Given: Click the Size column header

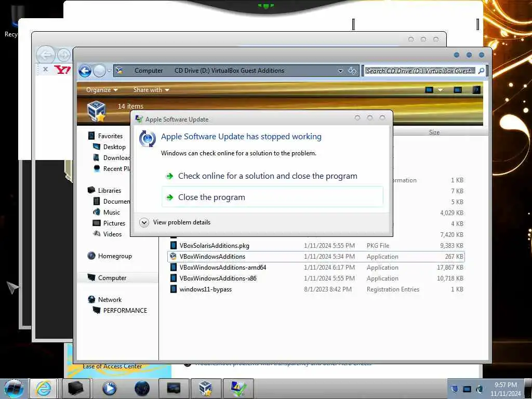Looking at the screenshot, I should click(x=434, y=132).
